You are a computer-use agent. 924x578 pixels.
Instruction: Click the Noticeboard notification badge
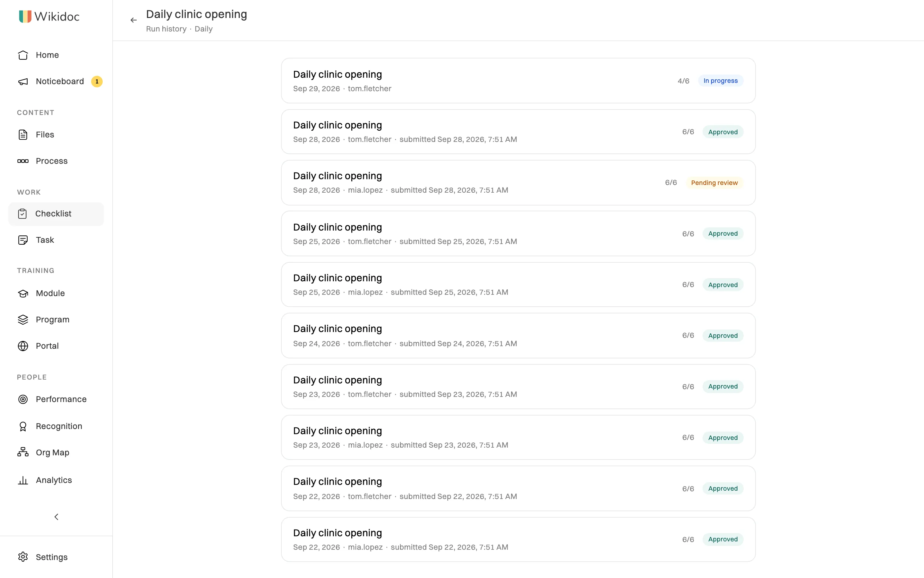[x=97, y=82]
